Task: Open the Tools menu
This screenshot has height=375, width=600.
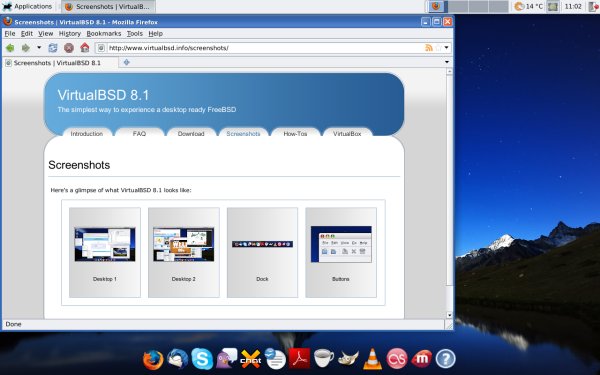Action: point(135,34)
